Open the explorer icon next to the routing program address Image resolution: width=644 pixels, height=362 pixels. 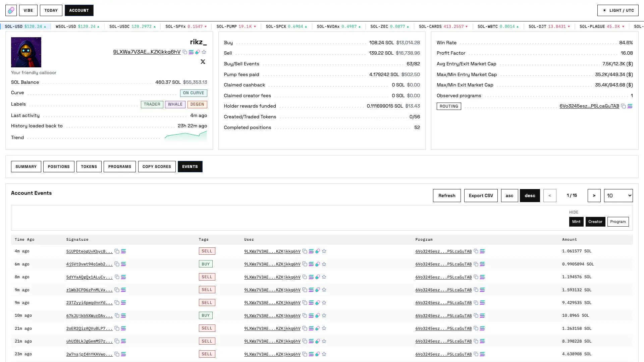630,106
